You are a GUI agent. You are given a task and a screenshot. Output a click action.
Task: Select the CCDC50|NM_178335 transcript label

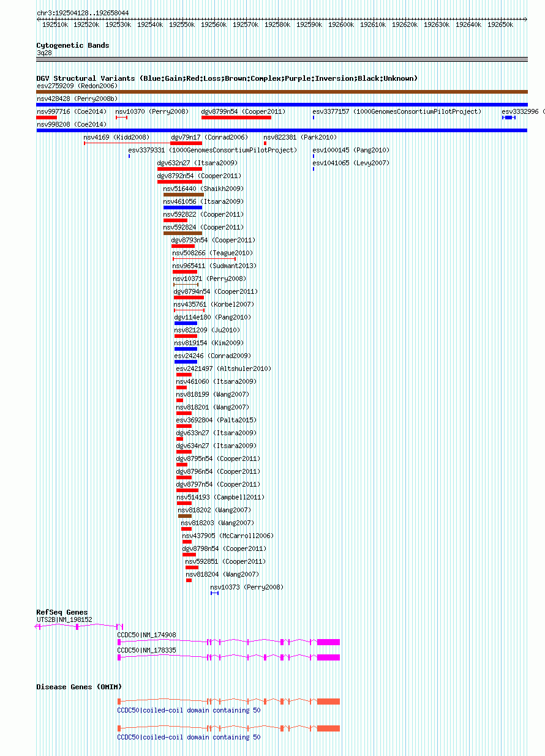coord(147,650)
